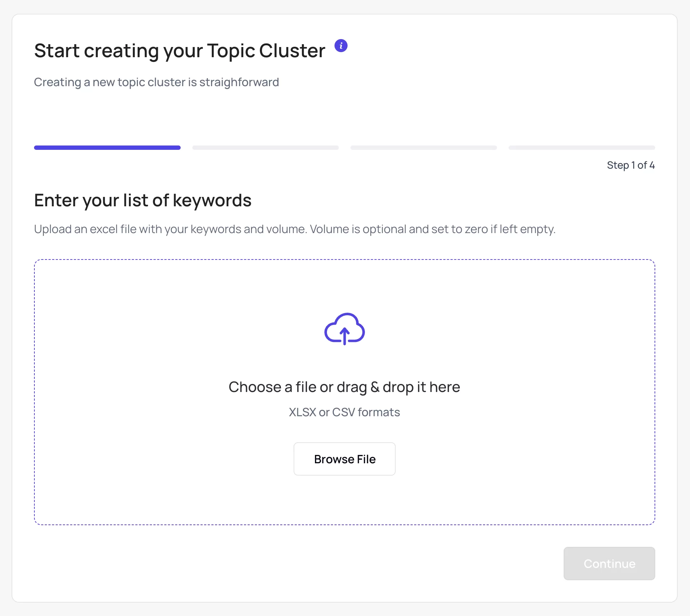
Task: Click the 'XLSX' format text
Action: (x=303, y=412)
